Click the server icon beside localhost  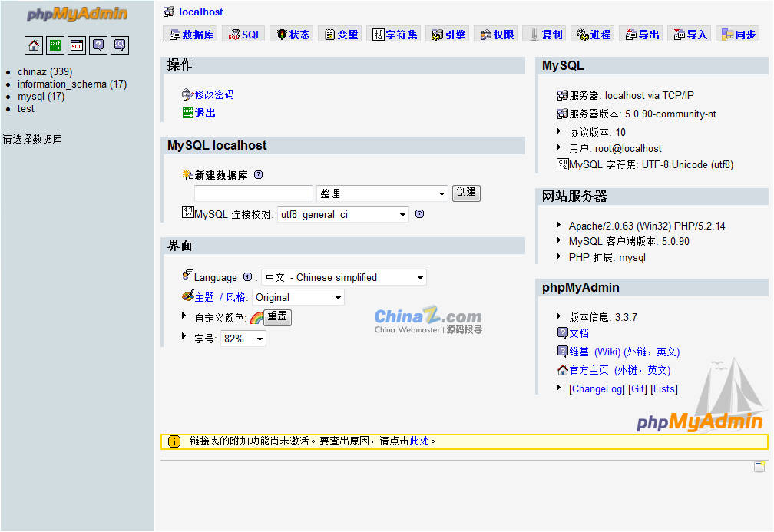[x=169, y=12]
